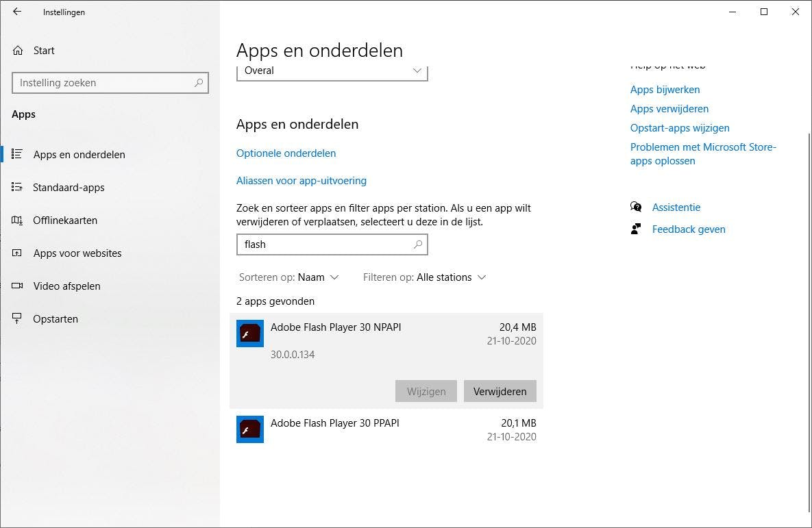Open the Opstart-apps wijzigen link
This screenshot has width=812, height=528.
click(680, 128)
